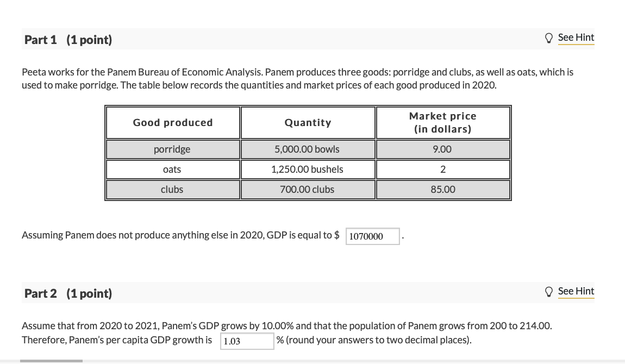The height and width of the screenshot is (364, 625).
Task: Click the clubs cell in the first column
Action: tap(172, 190)
